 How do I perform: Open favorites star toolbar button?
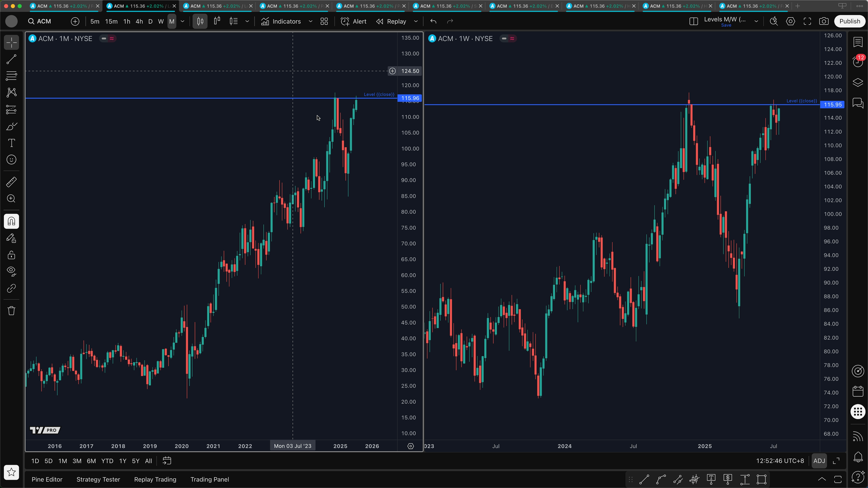pos(12,472)
